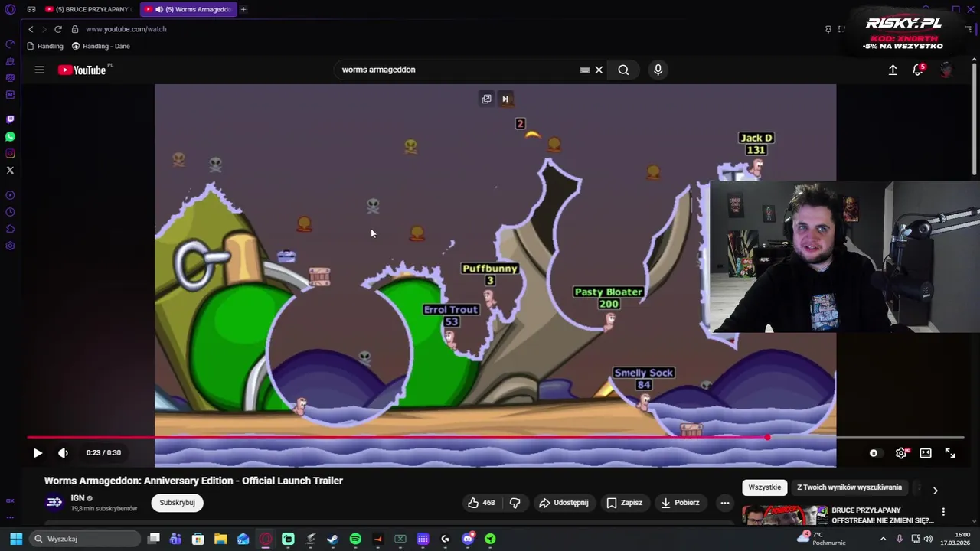Clear the search text with the X
The image size is (980, 551).
(599, 70)
